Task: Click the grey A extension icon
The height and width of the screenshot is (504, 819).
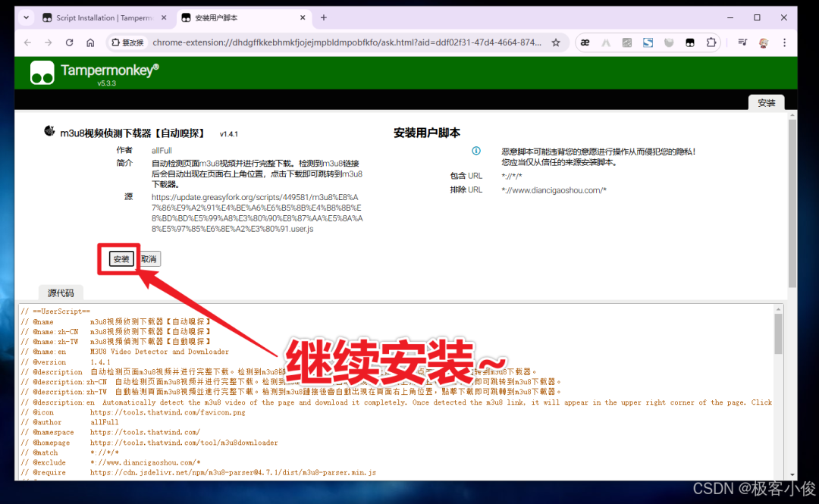Action: [606, 43]
